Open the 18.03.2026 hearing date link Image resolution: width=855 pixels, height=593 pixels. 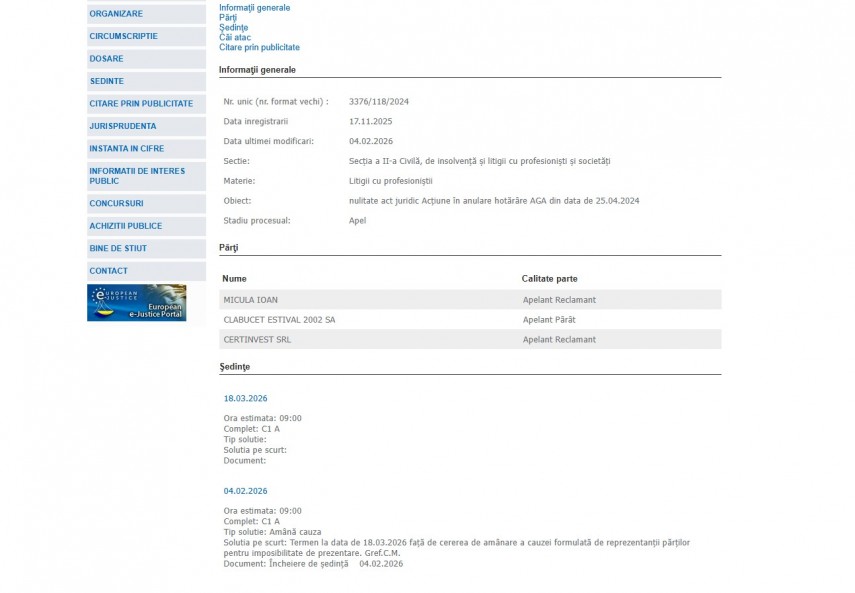tap(245, 398)
